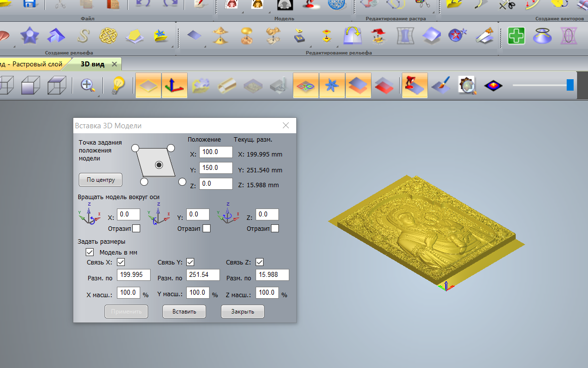Click the red desk lamp lighting icon
This screenshot has width=588, height=368.
(x=415, y=86)
